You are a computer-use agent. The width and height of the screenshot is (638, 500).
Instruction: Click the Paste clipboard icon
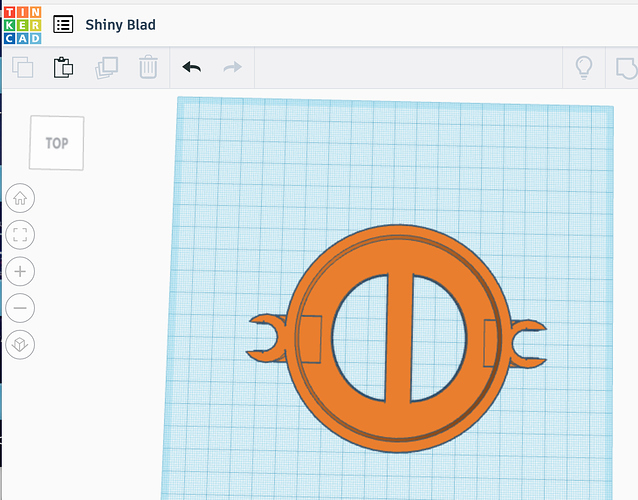coord(63,67)
